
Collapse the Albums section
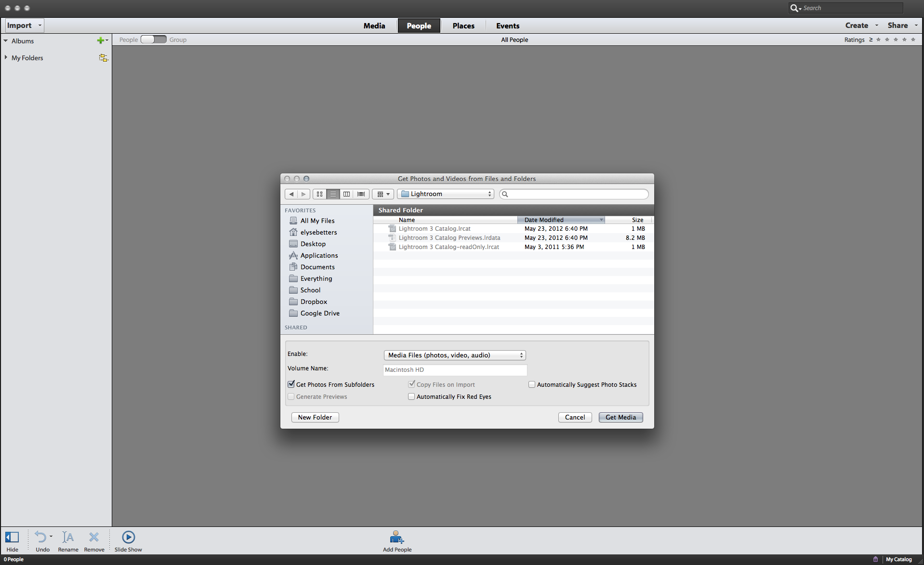click(x=6, y=41)
